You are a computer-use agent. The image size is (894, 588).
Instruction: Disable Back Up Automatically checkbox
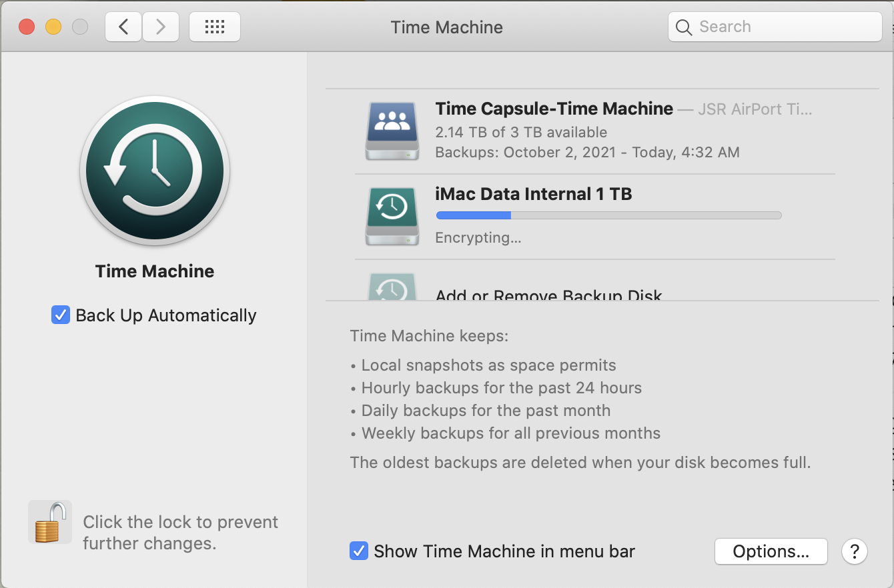click(61, 315)
